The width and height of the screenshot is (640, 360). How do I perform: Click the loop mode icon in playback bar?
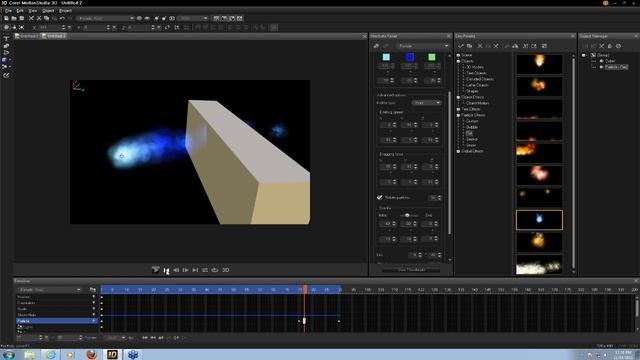(215, 270)
